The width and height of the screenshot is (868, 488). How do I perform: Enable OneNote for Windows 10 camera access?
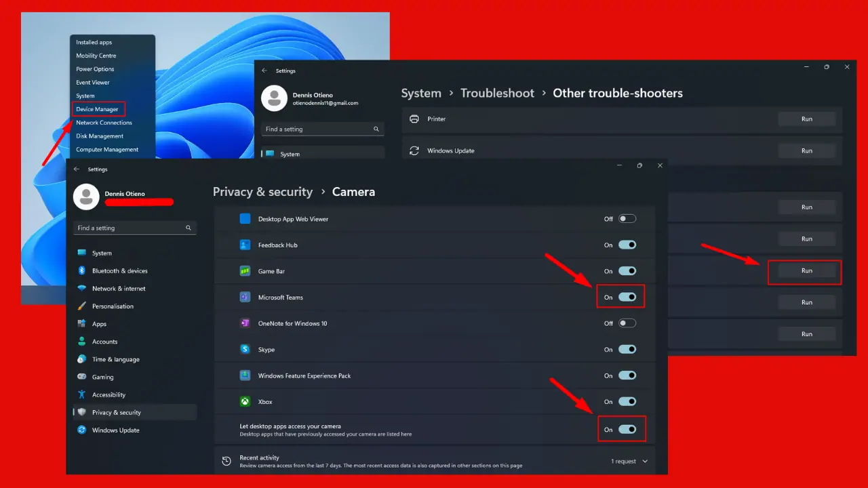627,323
